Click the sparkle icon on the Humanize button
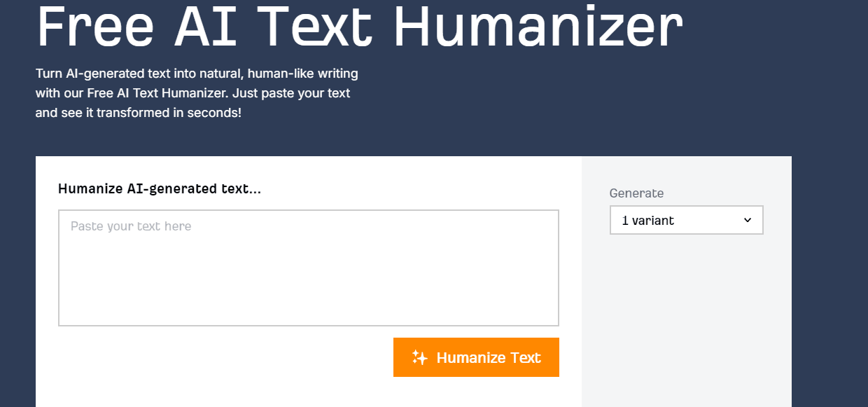The image size is (868, 407). click(419, 357)
